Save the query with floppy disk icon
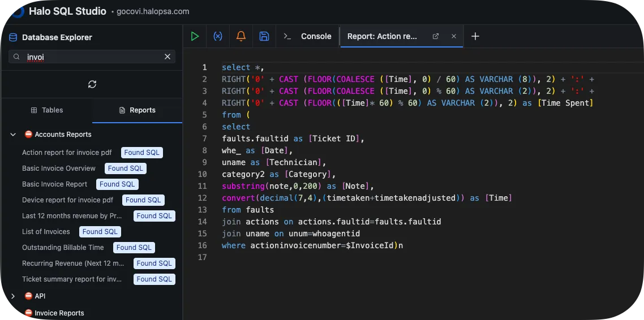 264,36
